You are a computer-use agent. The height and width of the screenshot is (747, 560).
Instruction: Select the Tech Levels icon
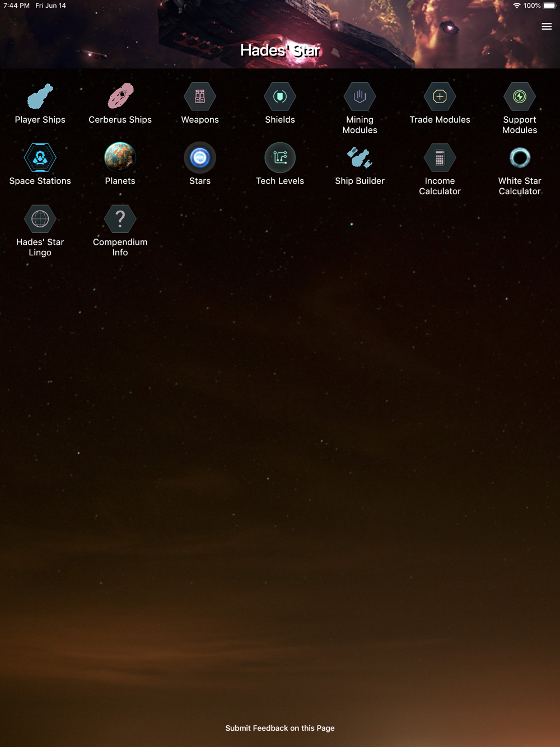pyautogui.click(x=280, y=158)
